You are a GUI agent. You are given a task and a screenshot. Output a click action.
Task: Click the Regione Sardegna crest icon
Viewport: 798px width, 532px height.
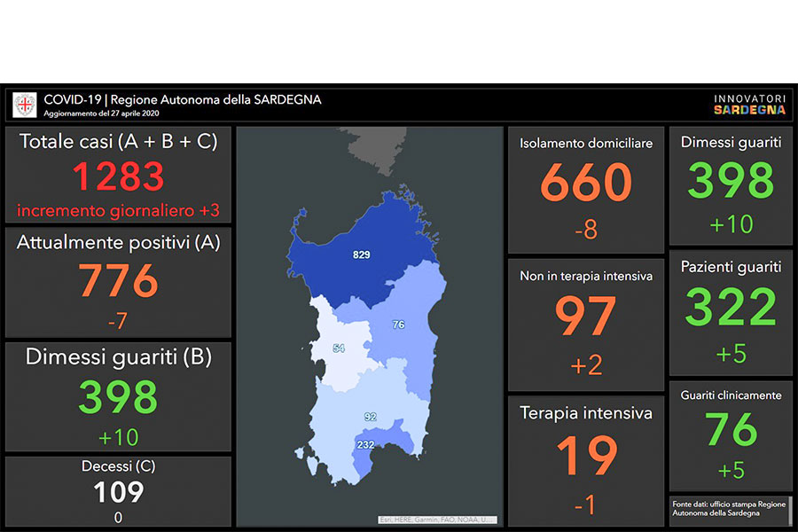coord(25,106)
